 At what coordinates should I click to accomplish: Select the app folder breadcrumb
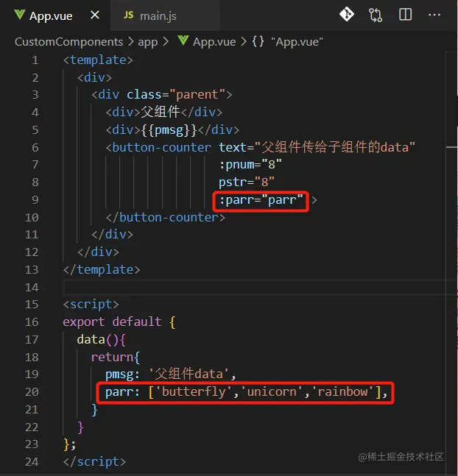coord(148,42)
